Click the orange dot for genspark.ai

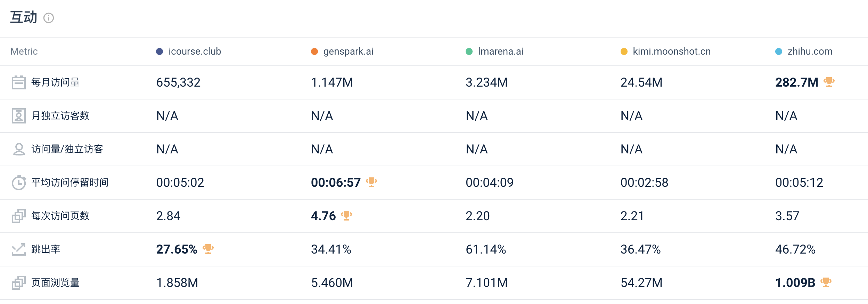coord(314,51)
